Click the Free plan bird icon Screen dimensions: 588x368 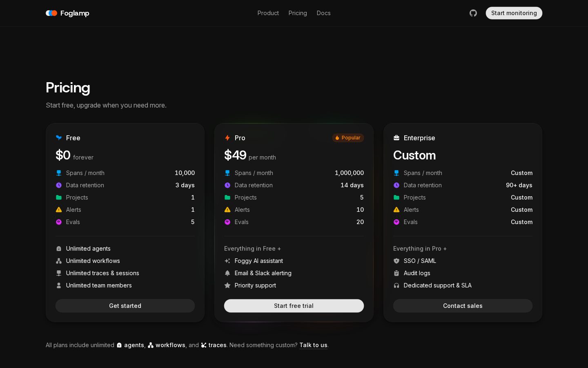point(59,138)
